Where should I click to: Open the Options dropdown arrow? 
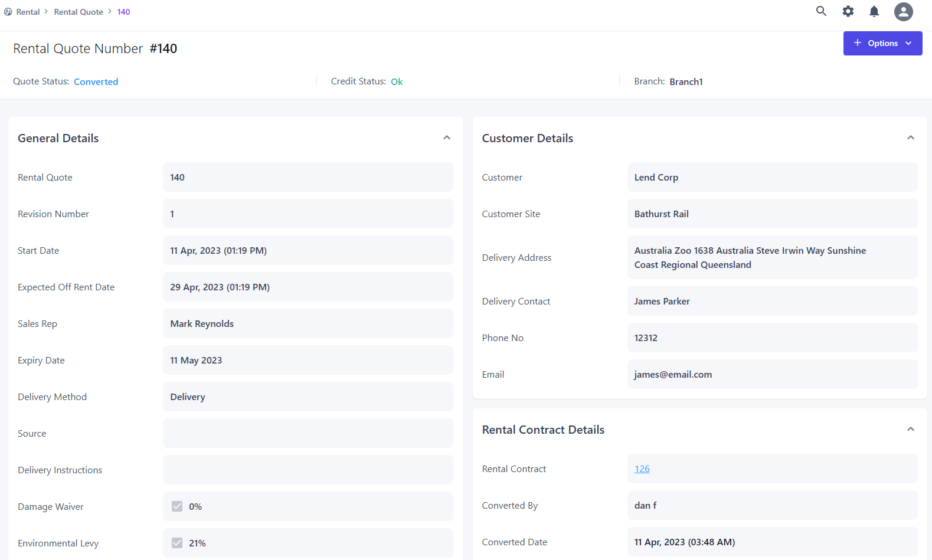[x=908, y=44]
